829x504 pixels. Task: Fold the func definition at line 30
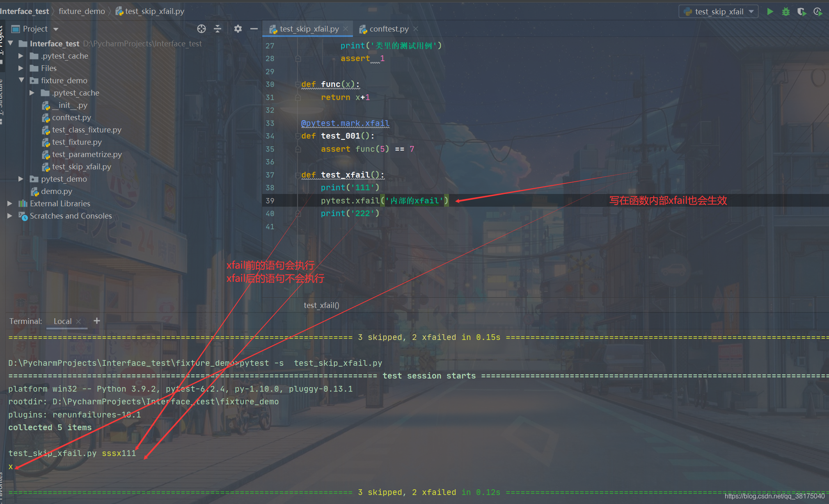298,85
